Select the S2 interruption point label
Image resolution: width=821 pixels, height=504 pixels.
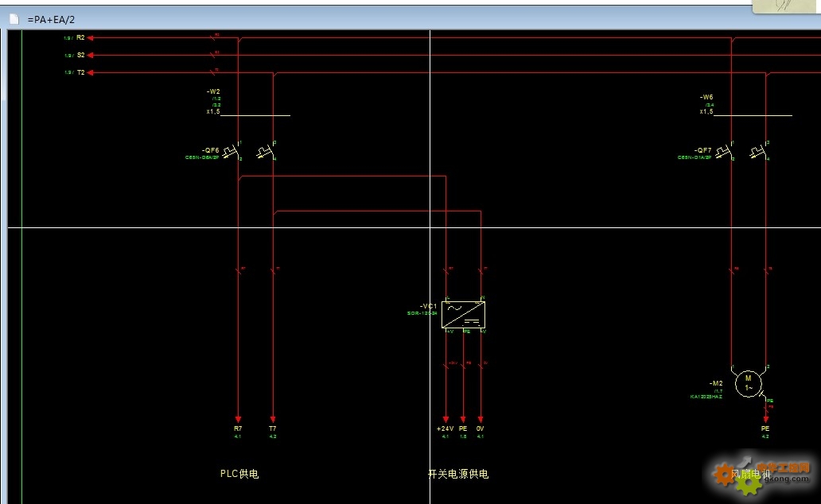[80, 55]
